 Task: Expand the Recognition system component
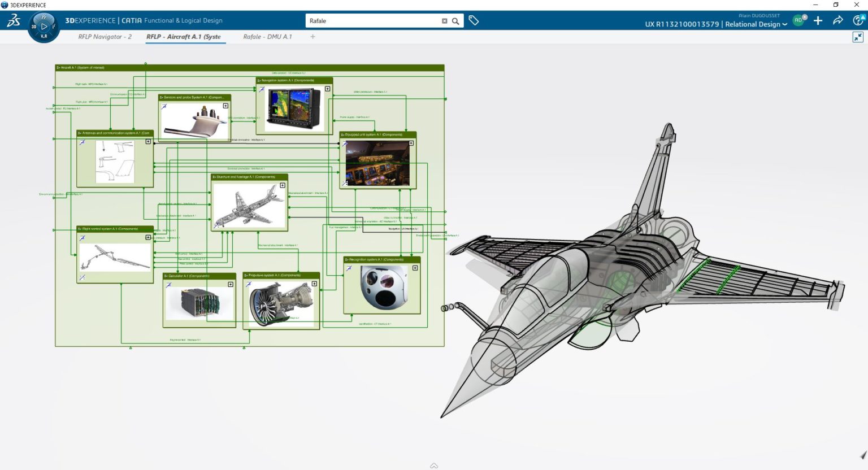(415, 268)
